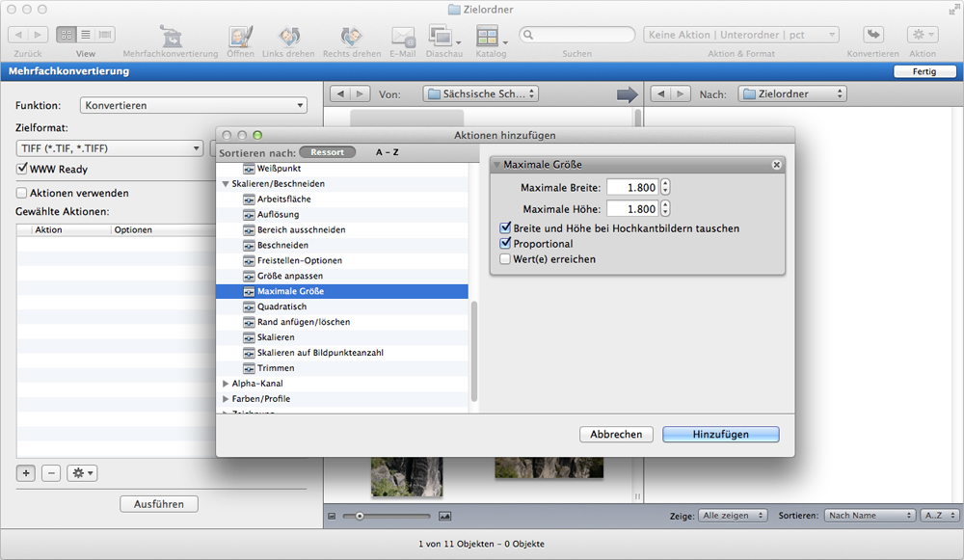Click the Abbrechen button

(x=616, y=434)
